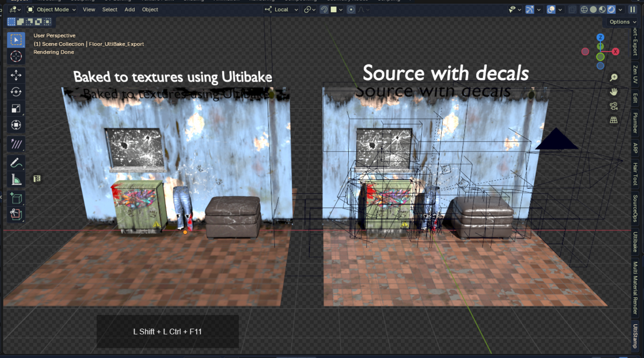Toggle snapping magnet button
The image size is (644, 358).
[324, 9]
